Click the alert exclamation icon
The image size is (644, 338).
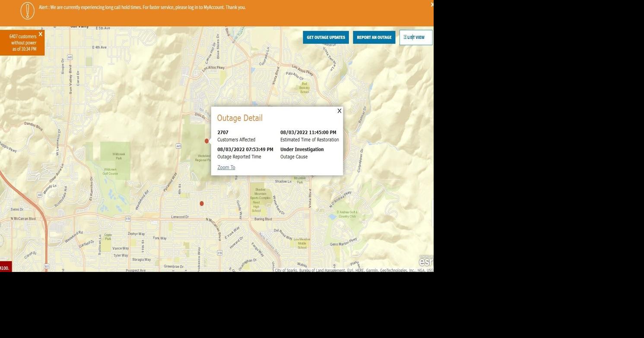[27, 10]
